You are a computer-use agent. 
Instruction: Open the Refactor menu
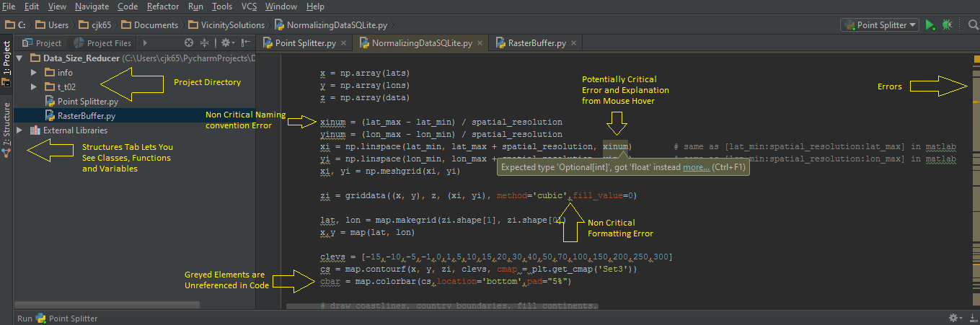pyautogui.click(x=163, y=6)
